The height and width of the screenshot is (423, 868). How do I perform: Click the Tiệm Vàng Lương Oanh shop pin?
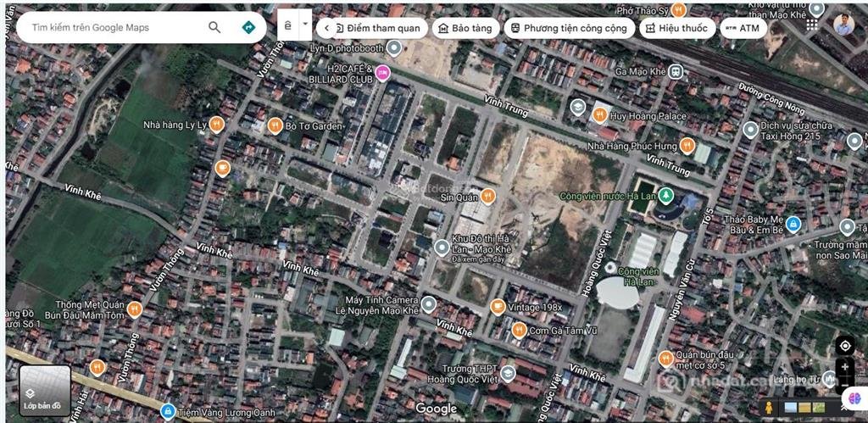click(x=167, y=411)
